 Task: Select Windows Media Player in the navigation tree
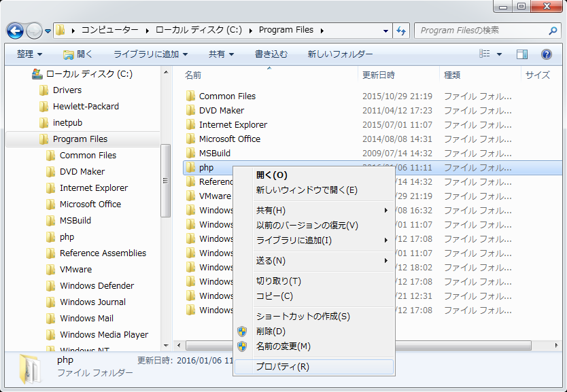(103, 335)
